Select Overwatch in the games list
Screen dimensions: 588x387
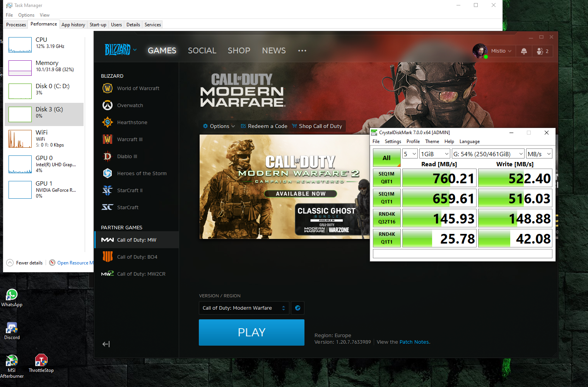coord(137,105)
